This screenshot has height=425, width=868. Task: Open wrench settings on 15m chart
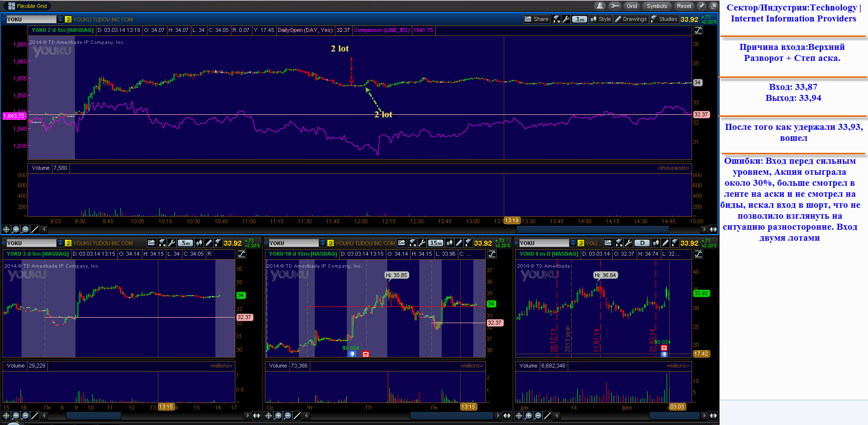[x=422, y=243]
